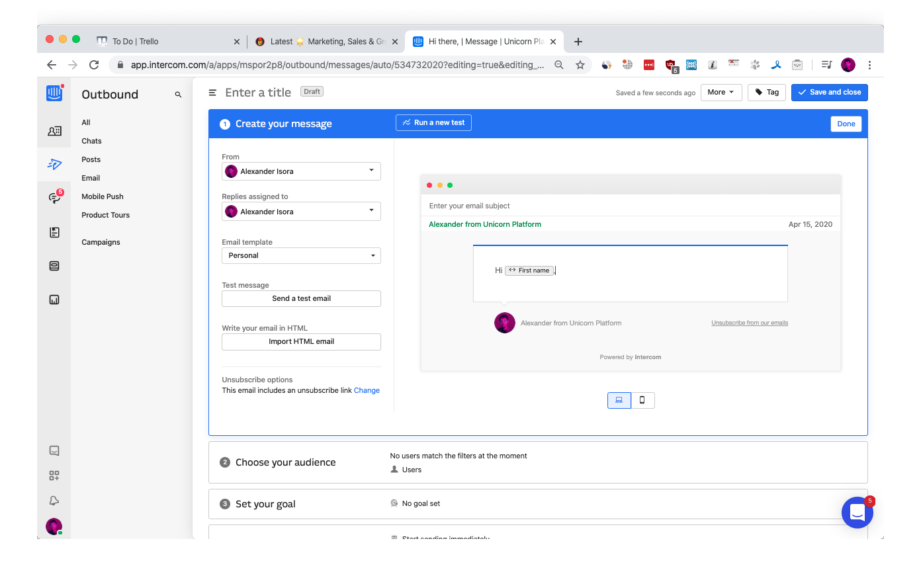Open the Outbound paper plane icon

[x=54, y=164]
